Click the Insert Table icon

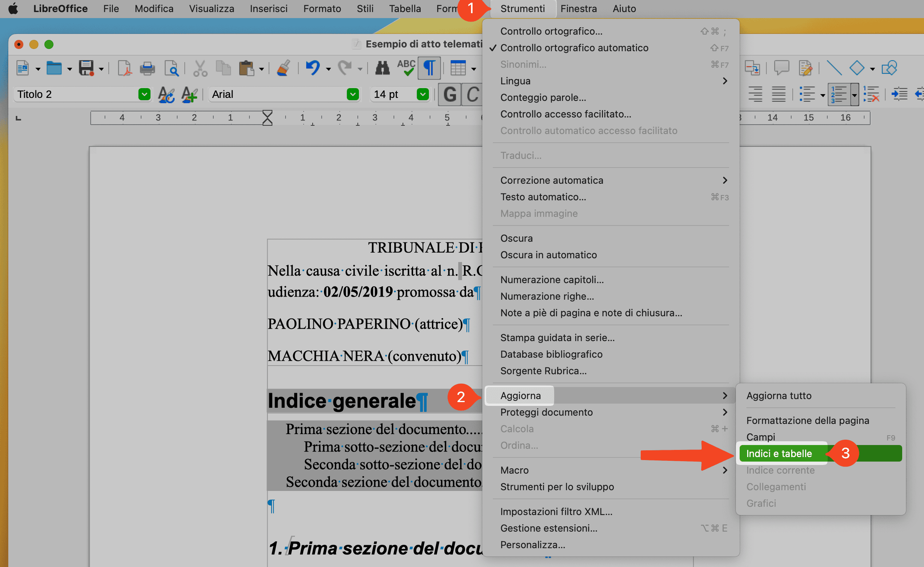458,69
